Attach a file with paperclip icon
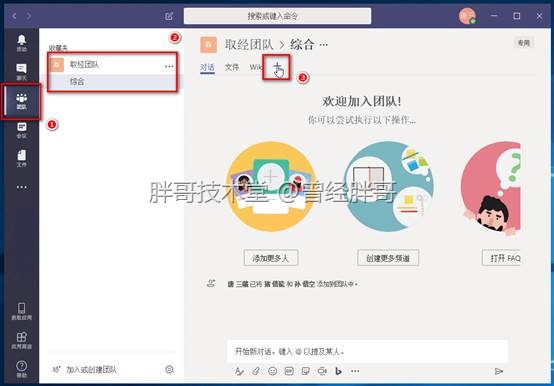554x386 pixels. pos(256,371)
